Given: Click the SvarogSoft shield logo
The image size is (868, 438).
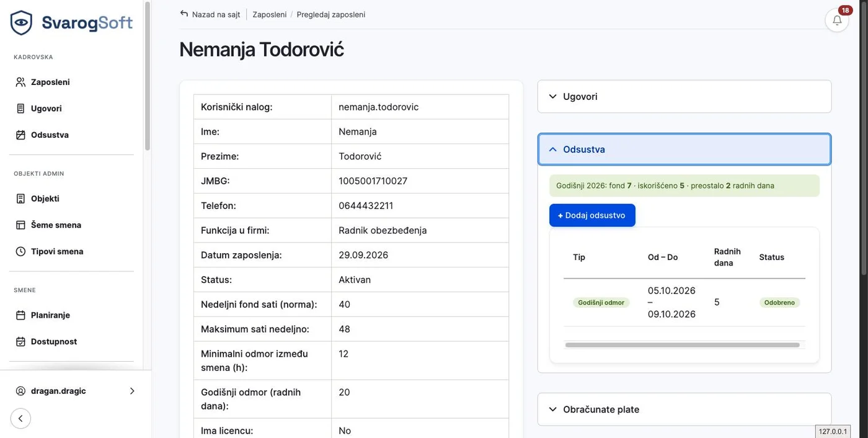Looking at the screenshot, I should click(x=22, y=23).
